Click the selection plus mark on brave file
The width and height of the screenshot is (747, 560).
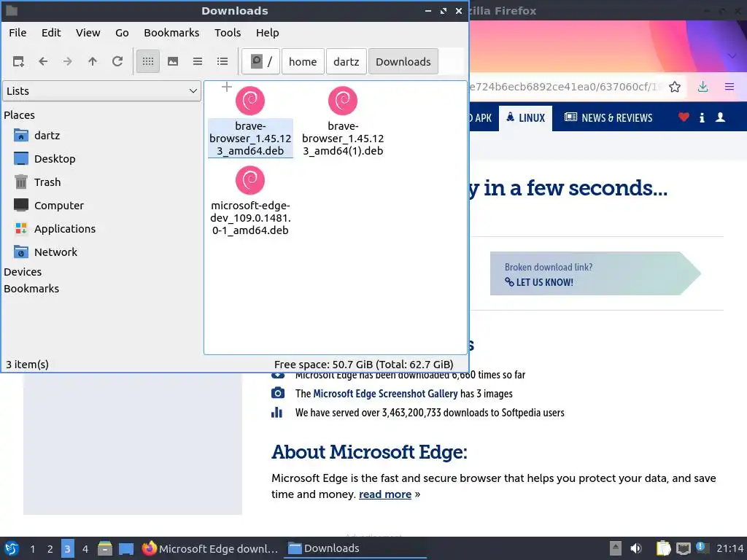(227, 87)
